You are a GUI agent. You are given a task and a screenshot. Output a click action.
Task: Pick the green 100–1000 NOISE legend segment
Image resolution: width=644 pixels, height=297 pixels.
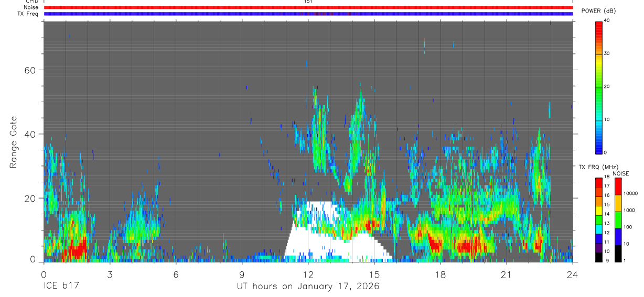point(618,219)
